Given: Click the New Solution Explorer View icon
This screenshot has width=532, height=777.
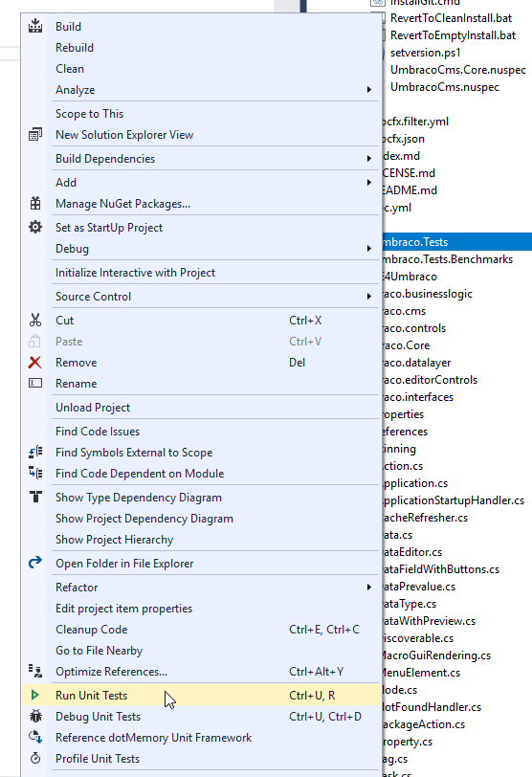Looking at the screenshot, I should (x=35, y=134).
